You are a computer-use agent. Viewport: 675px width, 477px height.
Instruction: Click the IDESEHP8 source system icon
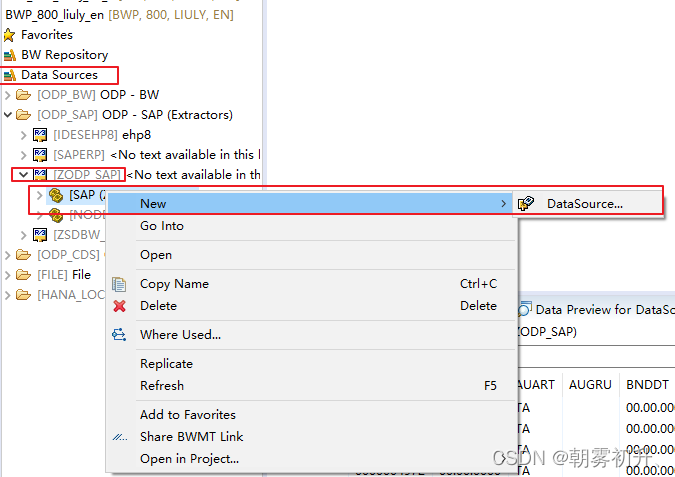[x=40, y=135]
